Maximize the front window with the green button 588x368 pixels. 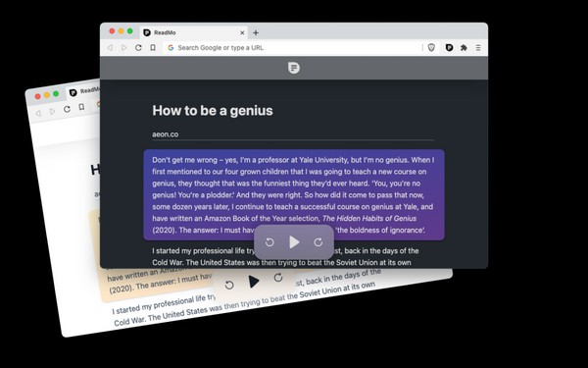pyautogui.click(x=129, y=31)
